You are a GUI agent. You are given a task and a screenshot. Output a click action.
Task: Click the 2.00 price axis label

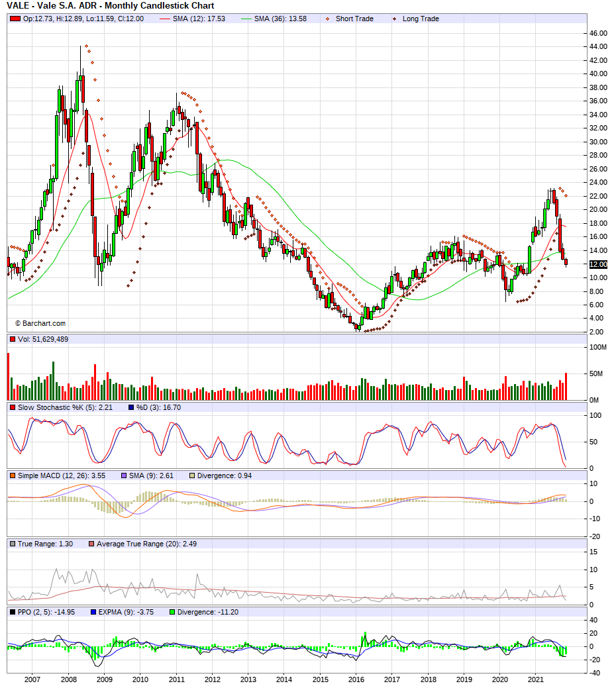click(596, 332)
